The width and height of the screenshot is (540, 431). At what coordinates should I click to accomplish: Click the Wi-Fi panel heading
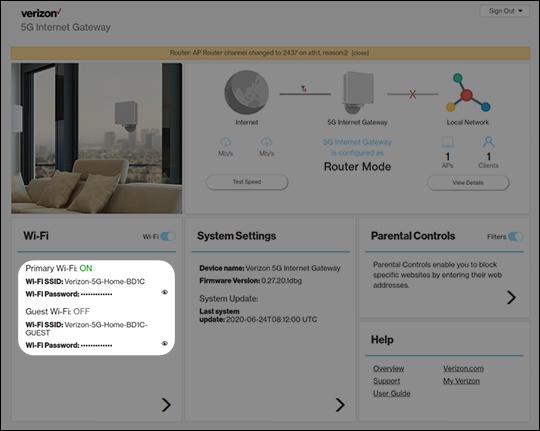tap(36, 236)
